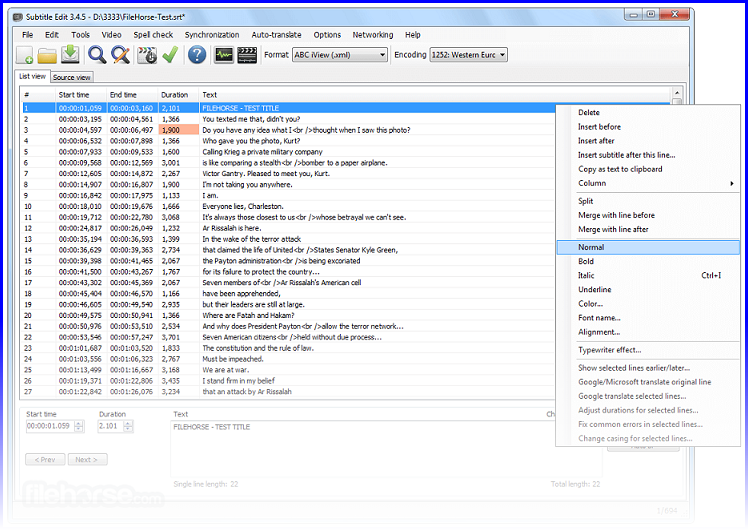Image resolution: width=748 pixels, height=530 pixels.
Task: Click the < Prev button
Action: coord(45,459)
